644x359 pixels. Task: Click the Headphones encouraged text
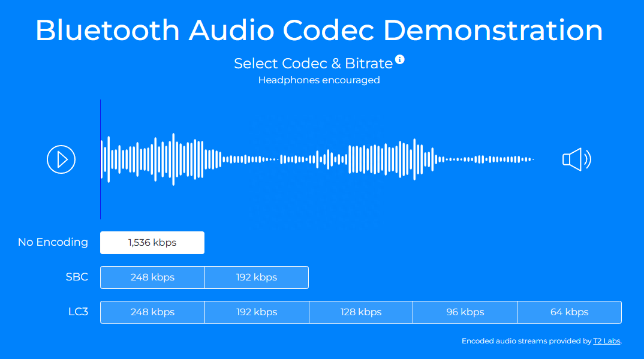click(319, 80)
